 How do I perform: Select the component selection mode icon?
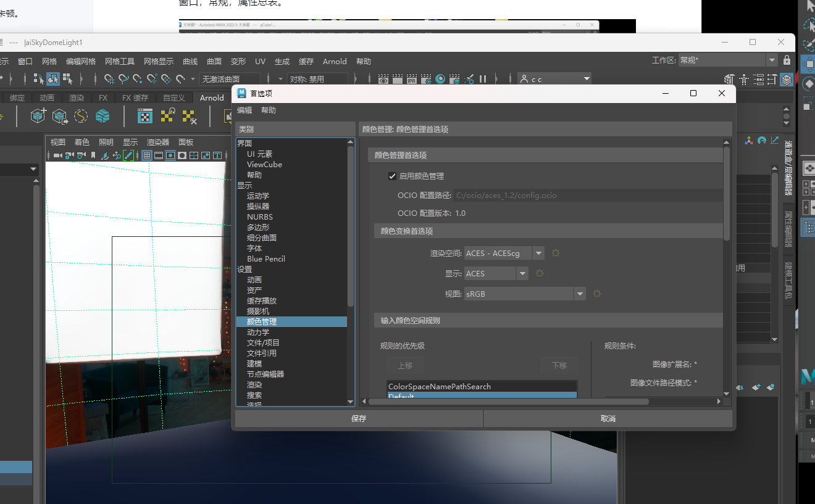coord(67,79)
